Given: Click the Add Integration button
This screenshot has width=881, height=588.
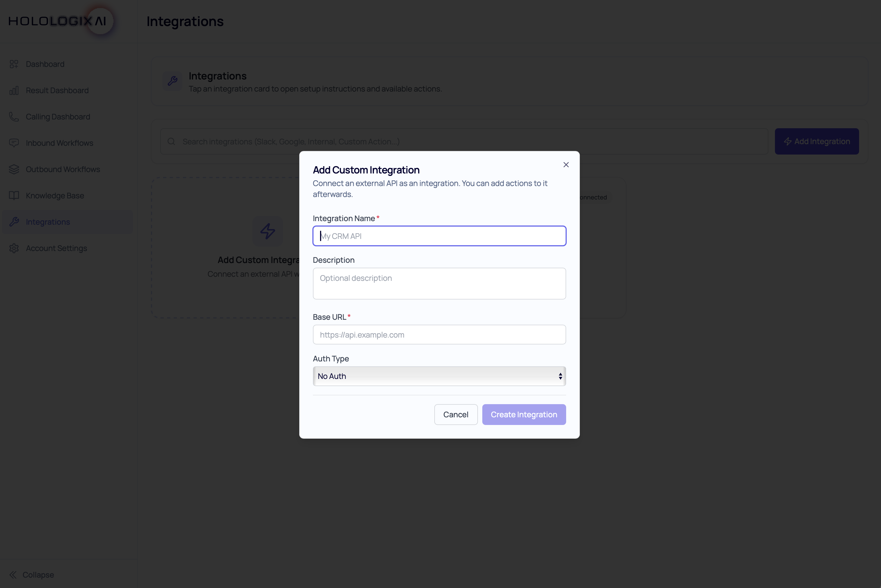Looking at the screenshot, I should coord(817,141).
